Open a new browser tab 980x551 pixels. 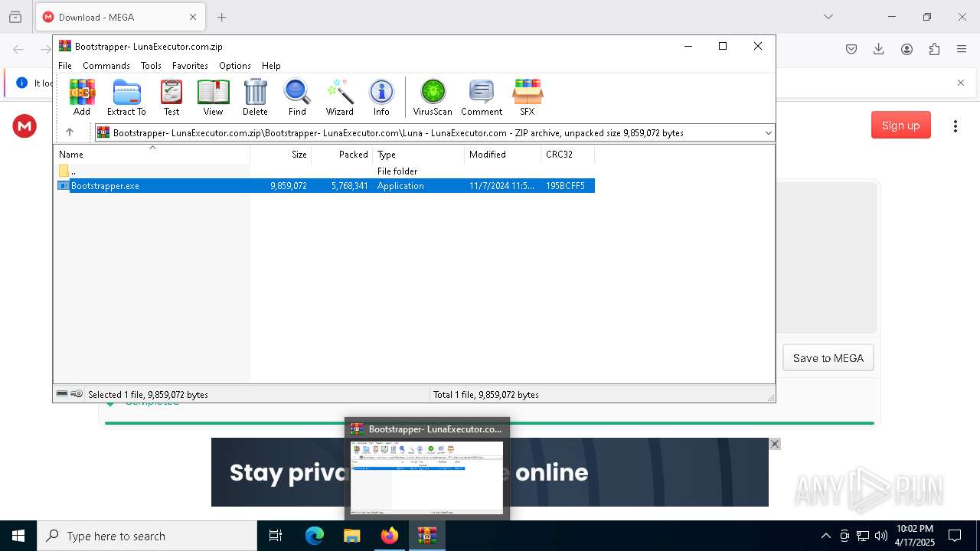(x=221, y=17)
